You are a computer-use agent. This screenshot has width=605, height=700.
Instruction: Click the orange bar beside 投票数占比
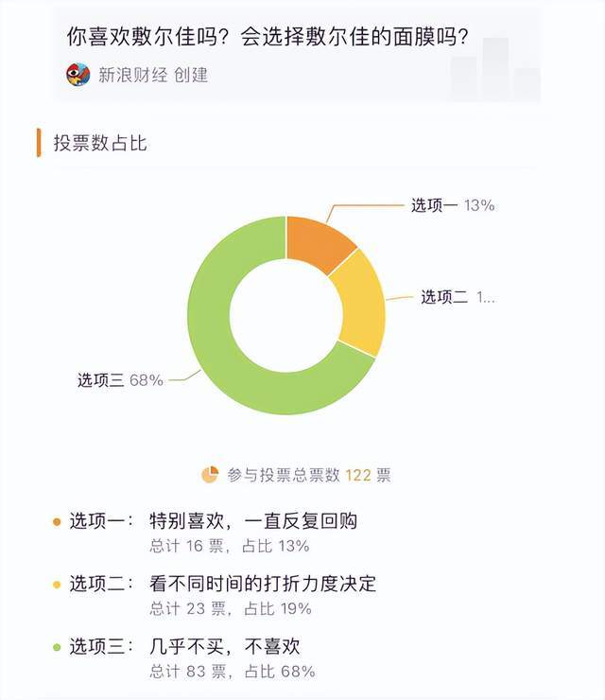point(39,143)
